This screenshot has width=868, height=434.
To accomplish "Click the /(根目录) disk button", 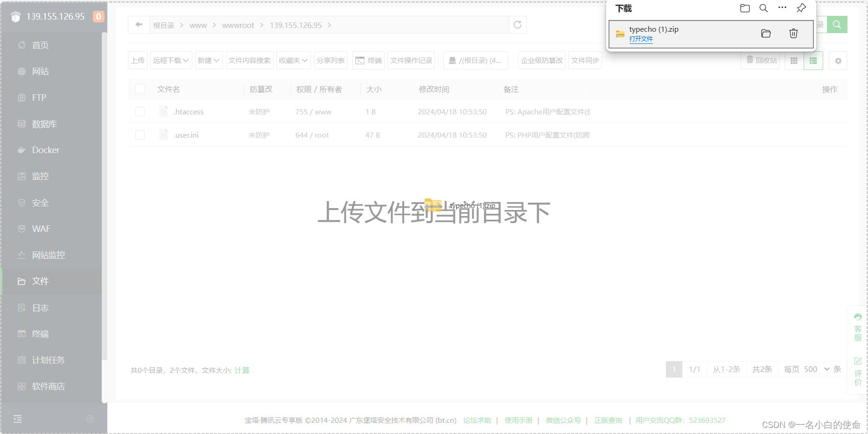I will (x=476, y=60).
